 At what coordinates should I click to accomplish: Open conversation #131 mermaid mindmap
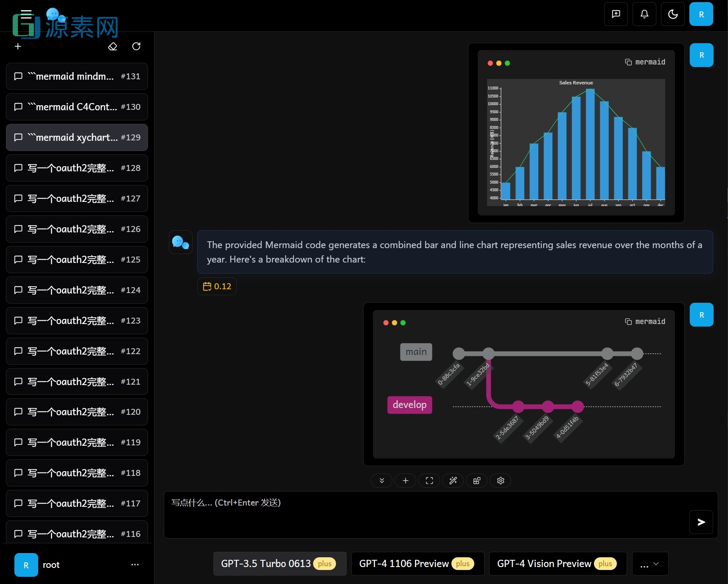point(77,76)
